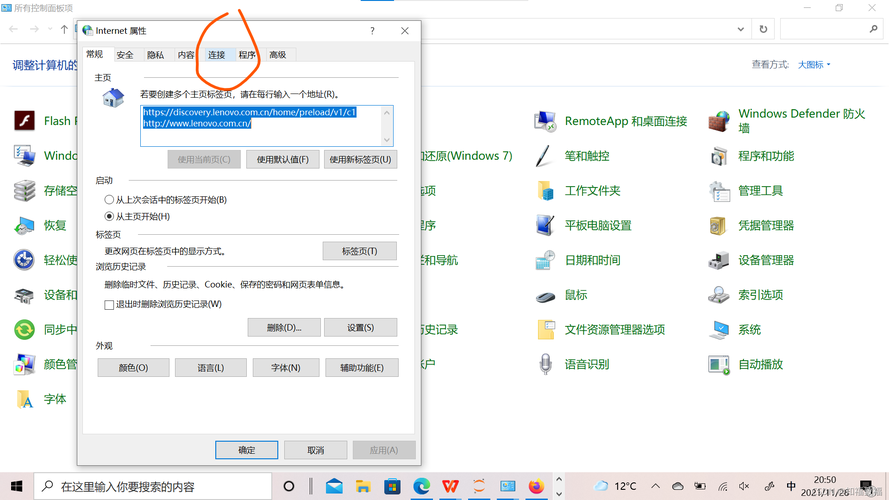Open the 日期和时间 icon
Viewport: 889px width, 500px height.
545,260
